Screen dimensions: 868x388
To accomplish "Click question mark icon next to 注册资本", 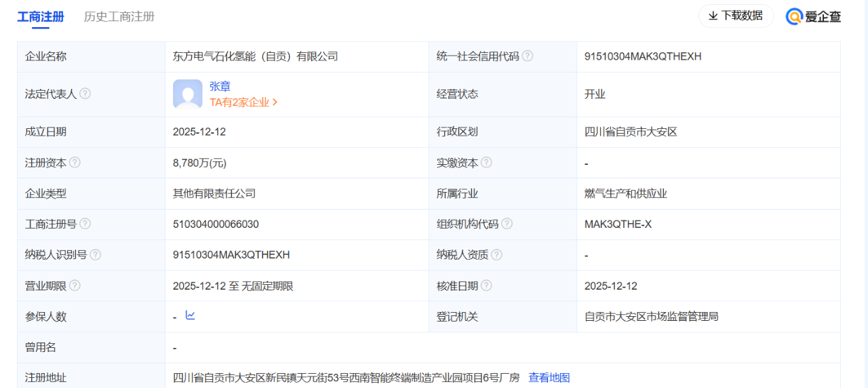I will pyautogui.click(x=75, y=163).
